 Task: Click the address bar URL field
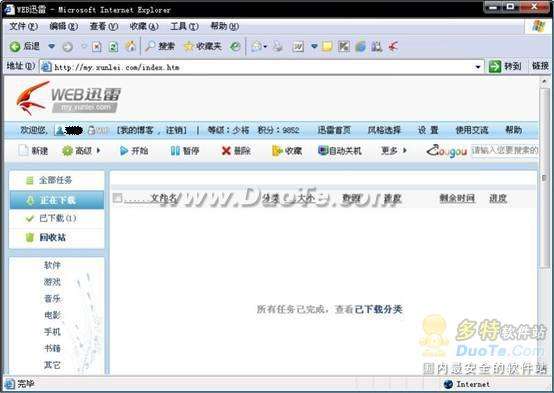pos(261,67)
